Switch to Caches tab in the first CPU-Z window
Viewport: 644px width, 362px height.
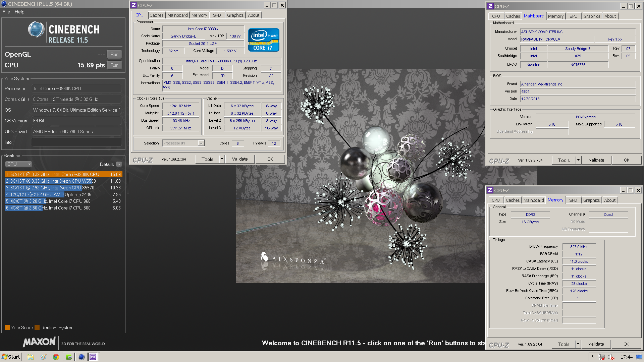point(156,15)
